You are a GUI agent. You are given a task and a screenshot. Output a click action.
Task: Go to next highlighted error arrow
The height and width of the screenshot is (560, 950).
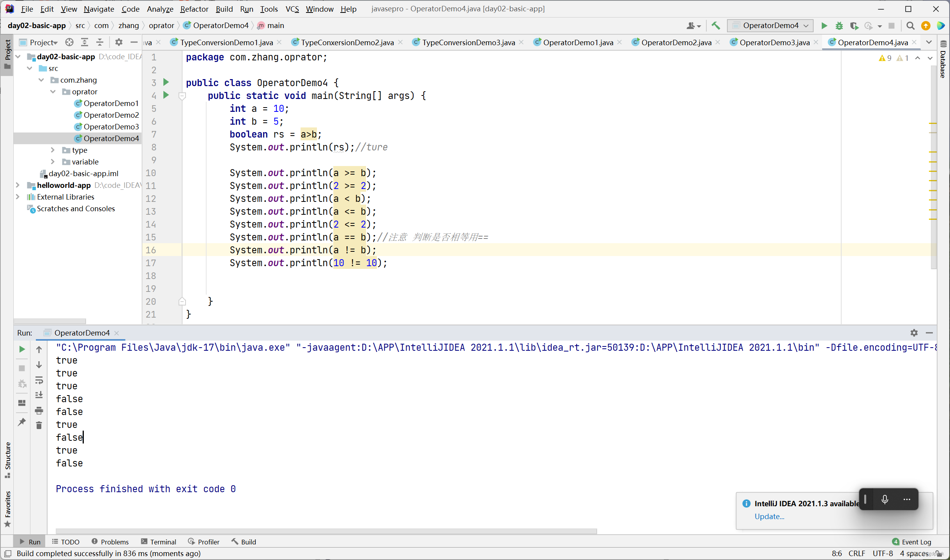[930, 58]
